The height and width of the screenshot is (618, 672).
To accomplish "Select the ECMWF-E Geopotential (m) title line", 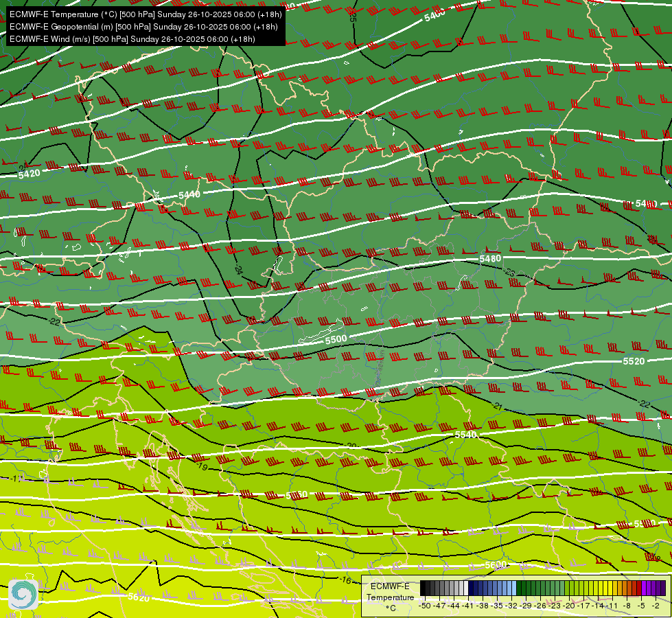I will (143, 27).
